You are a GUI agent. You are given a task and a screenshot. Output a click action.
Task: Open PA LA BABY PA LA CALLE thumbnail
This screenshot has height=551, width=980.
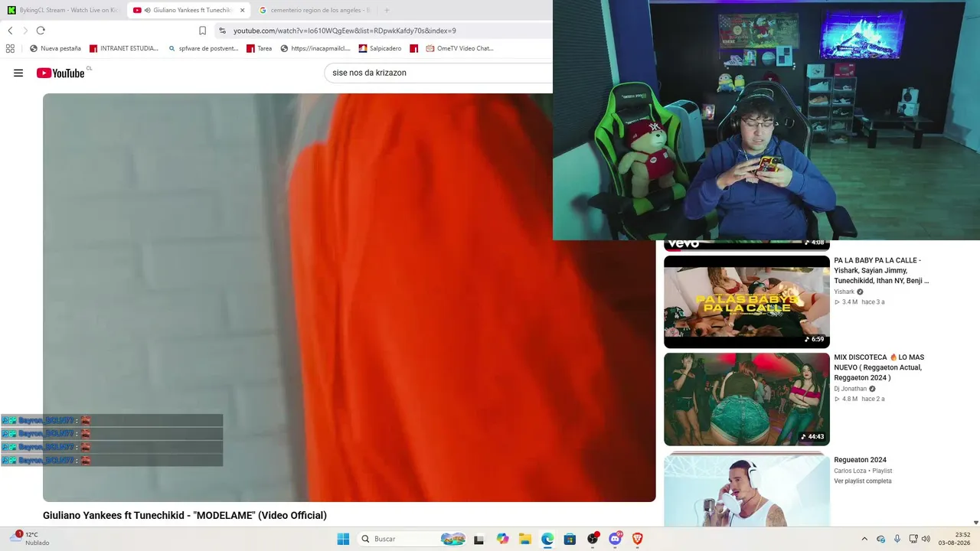746,302
